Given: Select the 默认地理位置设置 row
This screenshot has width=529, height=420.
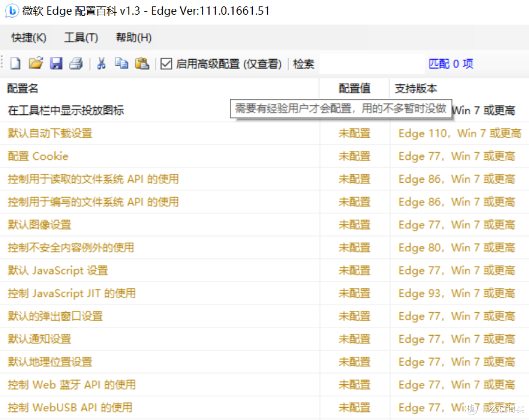Looking at the screenshot, I should [x=264, y=362].
